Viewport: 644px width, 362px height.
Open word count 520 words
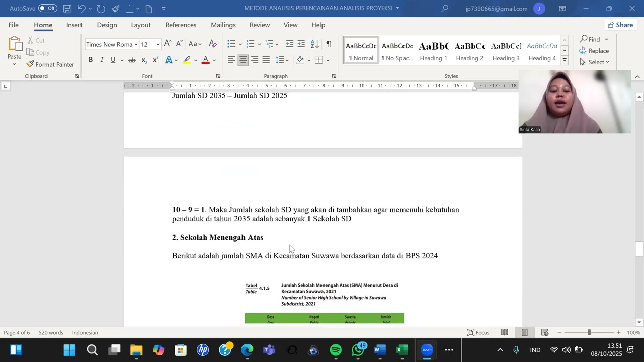coord(51,332)
